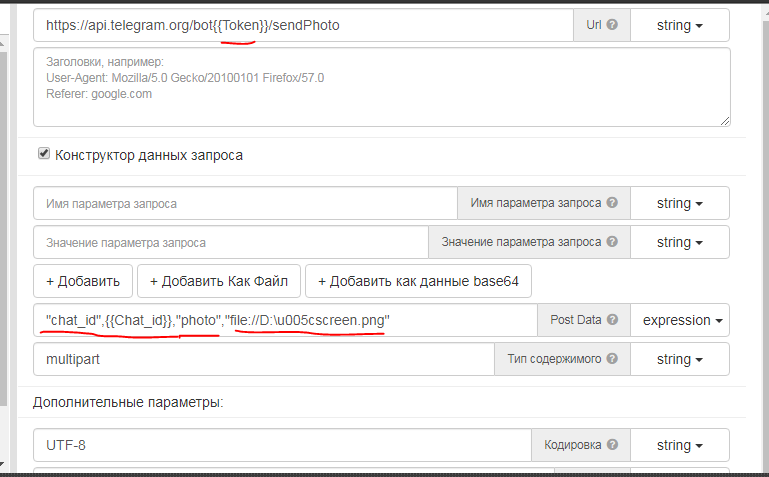Open type dropdown for Имя параметра запроса
The width and height of the screenshot is (769, 477).
pos(680,203)
